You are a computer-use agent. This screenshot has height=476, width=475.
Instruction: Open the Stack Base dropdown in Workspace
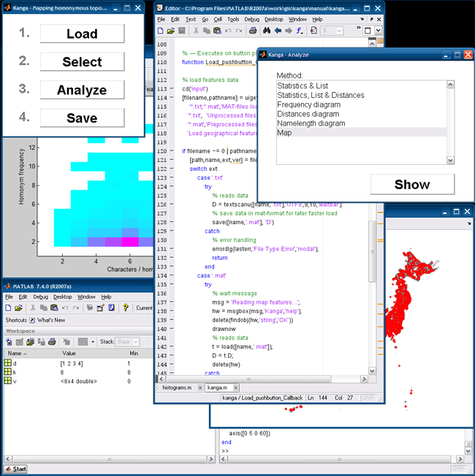click(x=136, y=342)
